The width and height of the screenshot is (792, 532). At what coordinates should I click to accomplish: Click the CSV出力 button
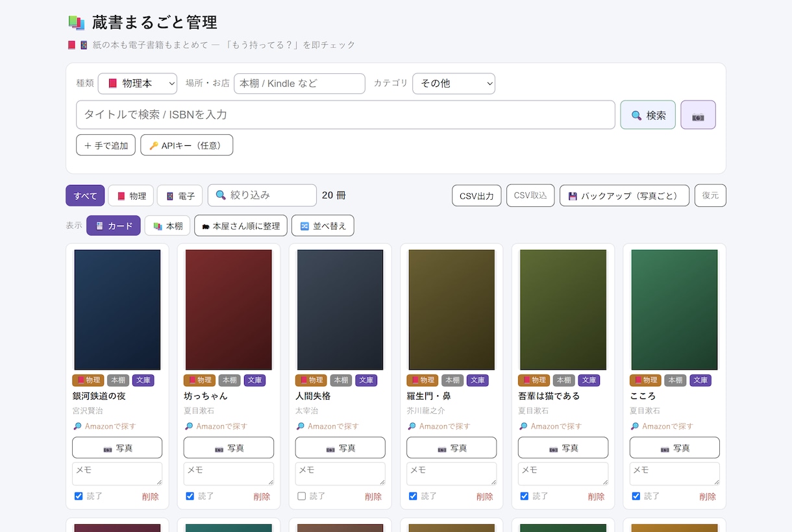pyautogui.click(x=476, y=196)
